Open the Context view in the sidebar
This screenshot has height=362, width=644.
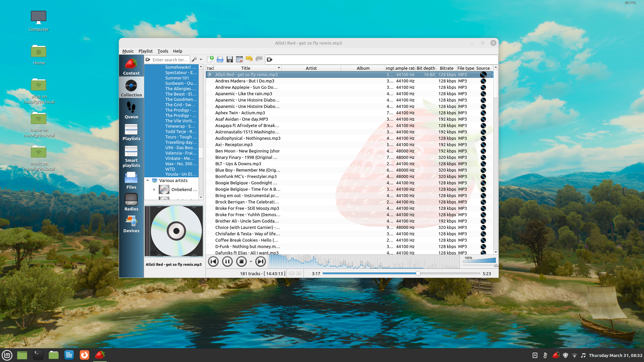click(131, 66)
